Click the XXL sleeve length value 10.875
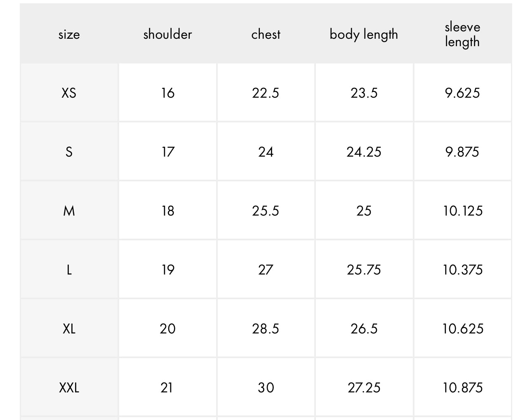Viewport: 532px width, 420px height. pyautogui.click(x=462, y=388)
